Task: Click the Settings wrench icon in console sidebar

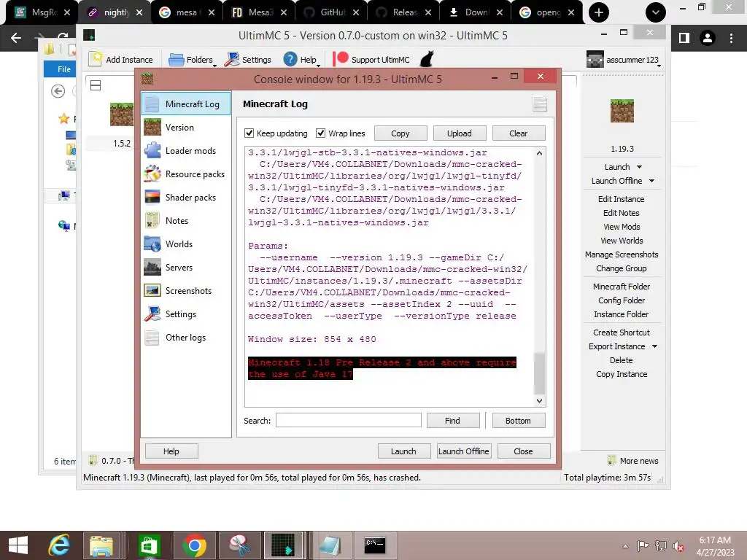Action: point(152,314)
